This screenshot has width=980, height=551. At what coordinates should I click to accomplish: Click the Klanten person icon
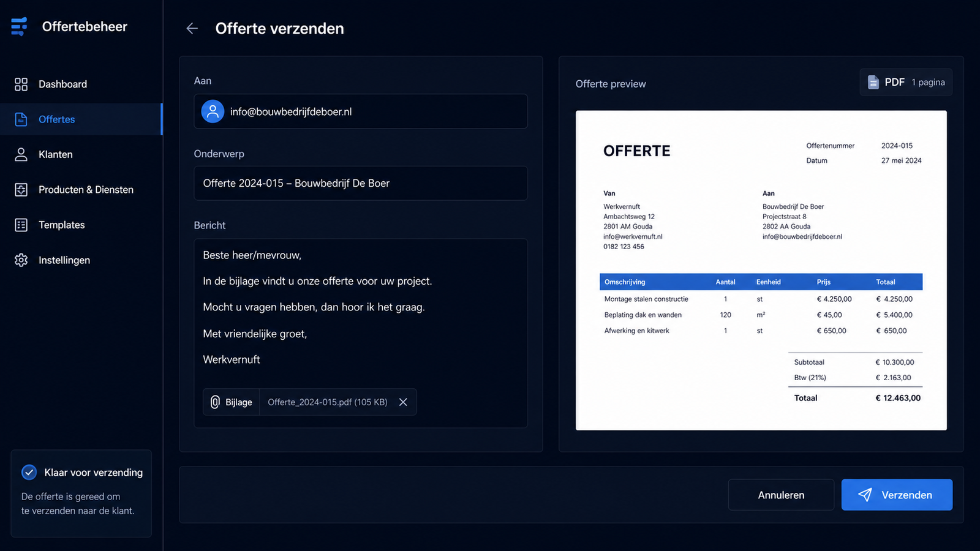21,154
